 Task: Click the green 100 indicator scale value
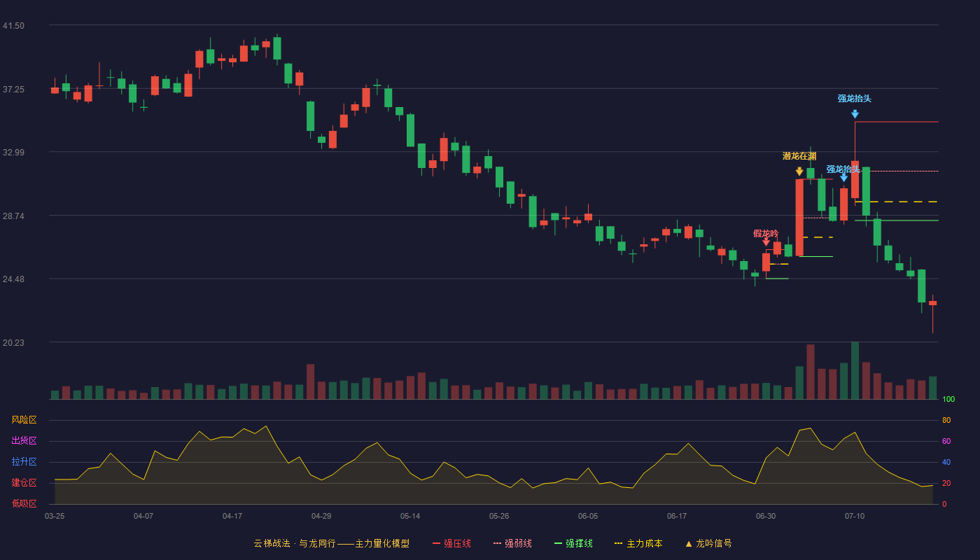coord(948,400)
